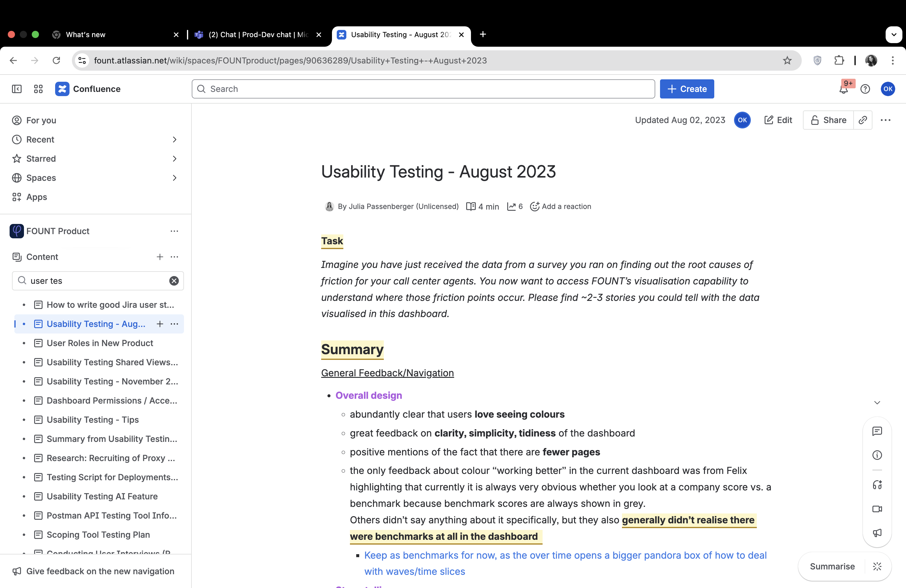906x588 pixels.
Task: Click the 'user tes' content filter field
Action: pyautogui.click(x=98, y=281)
